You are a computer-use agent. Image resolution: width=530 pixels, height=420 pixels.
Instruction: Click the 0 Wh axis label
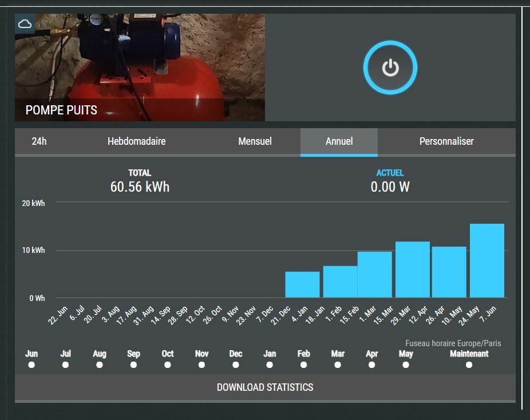37,298
